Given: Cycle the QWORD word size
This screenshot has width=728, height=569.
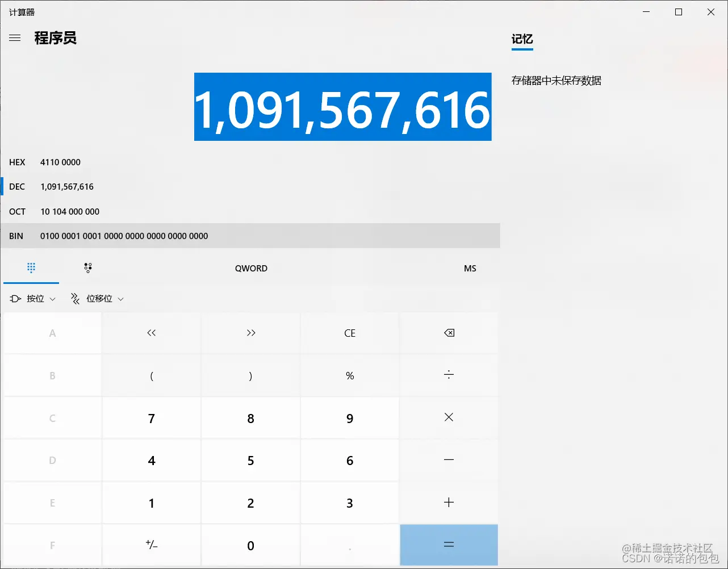Looking at the screenshot, I should [x=251, y=268].
